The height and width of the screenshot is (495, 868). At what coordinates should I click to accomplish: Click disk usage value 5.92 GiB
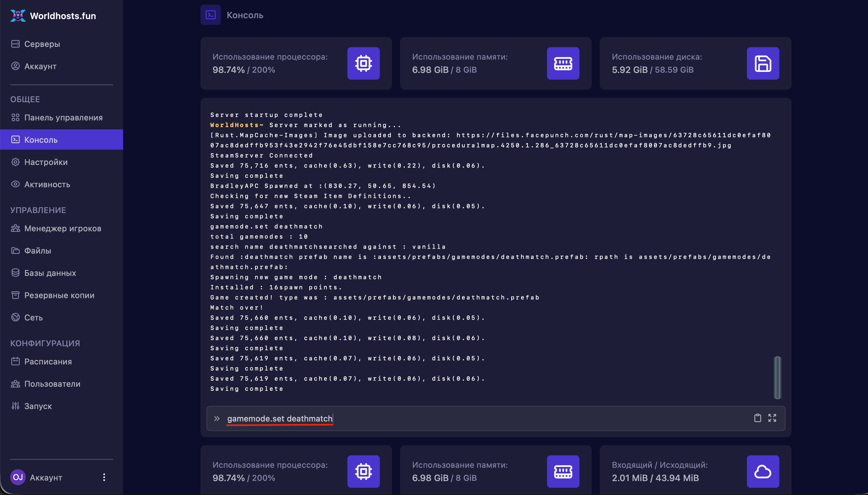630,70
